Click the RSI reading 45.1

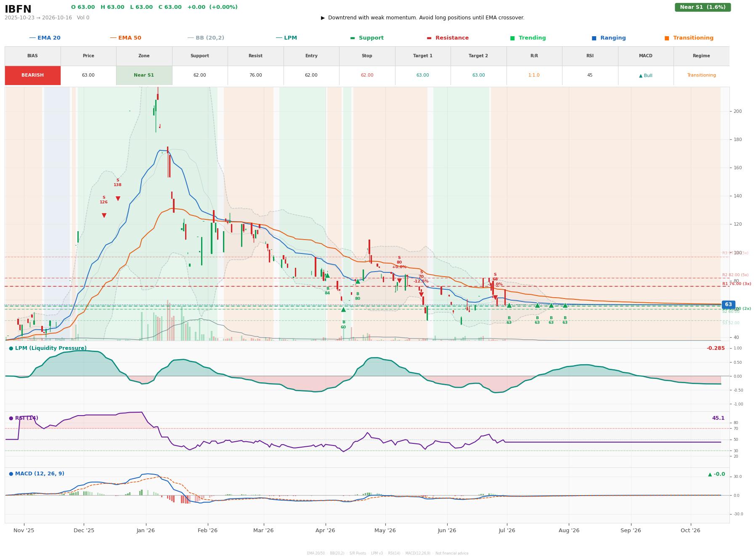(718, 418)
